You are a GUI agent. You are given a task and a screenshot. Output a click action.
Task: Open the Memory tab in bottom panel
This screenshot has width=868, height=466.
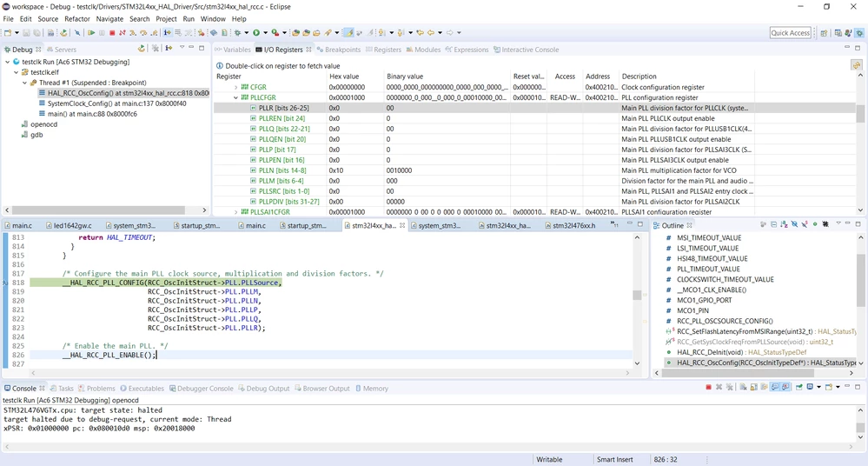coord(372,389)
